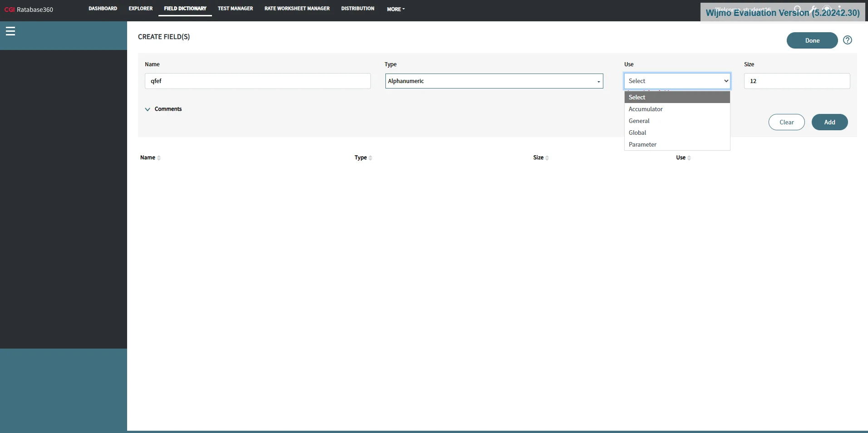Viewport: 868px width, 433px height.
Task: Go to the DASHBOARD tab
Action: [103, 8]
